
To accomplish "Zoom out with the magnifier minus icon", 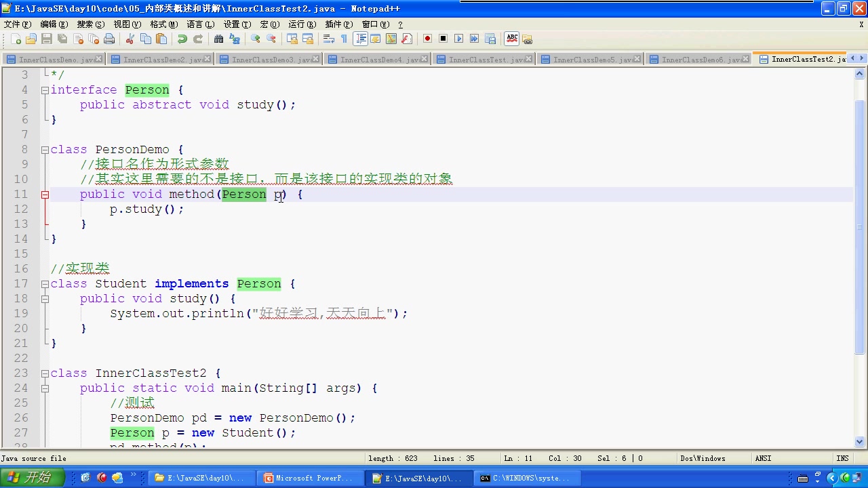I will pos(271,39).
